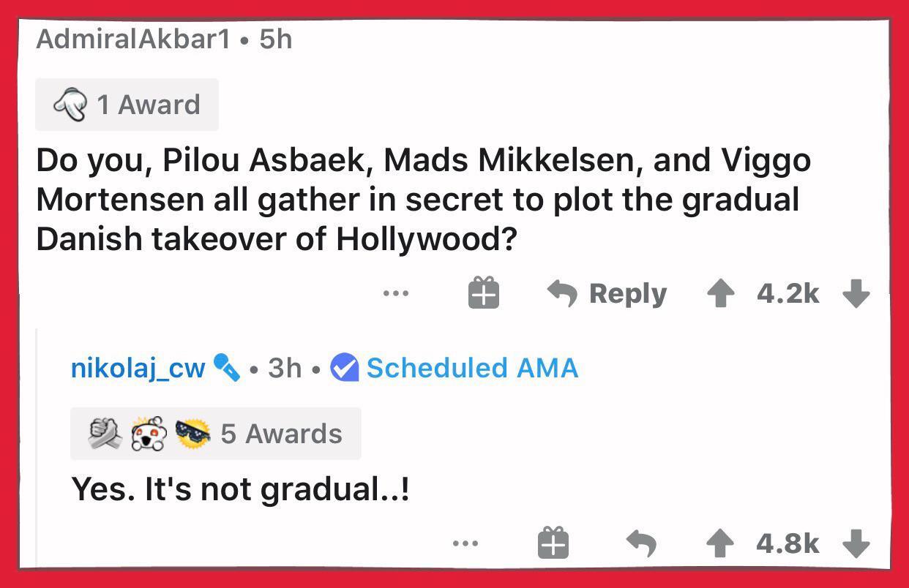The width and height of the screenshot is (909, 588).
Task: Upvote nikolaj_cw's reply
Action: pos(720,543)
